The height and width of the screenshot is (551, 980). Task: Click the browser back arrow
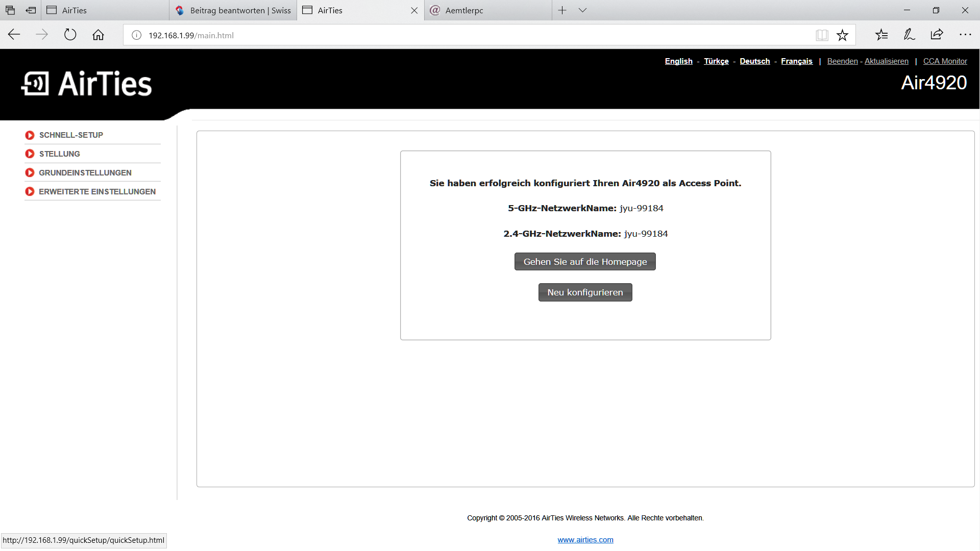point(14,35)
